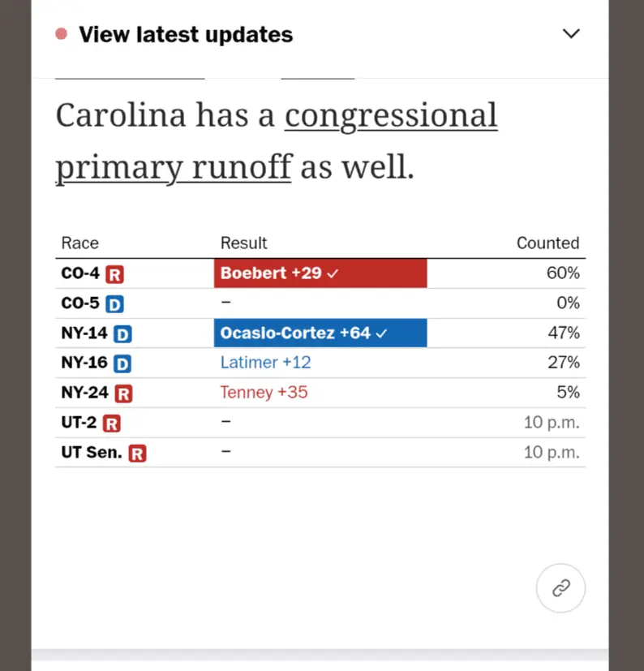Click the Democratic badge beside NY-16
The image size is (644, 671).
[x=122, y=363]
